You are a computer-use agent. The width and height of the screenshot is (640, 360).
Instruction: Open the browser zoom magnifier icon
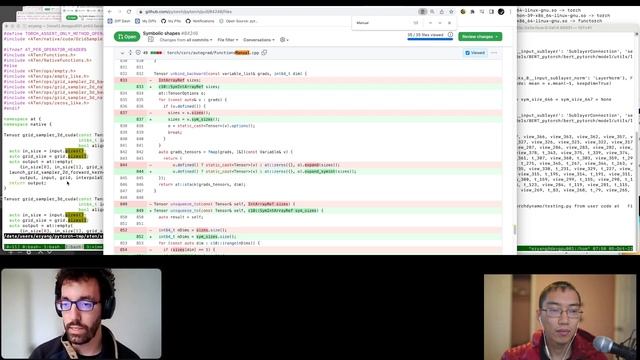click(x=432, y=12)
